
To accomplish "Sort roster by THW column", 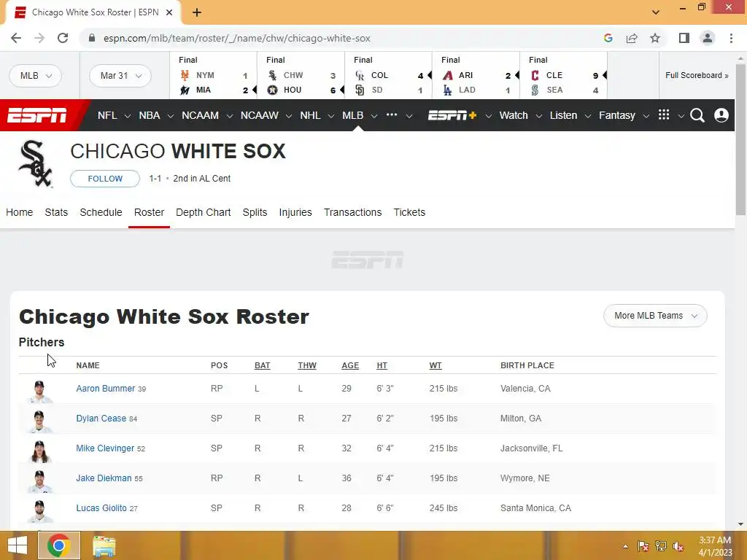I will tap(307, 365).
